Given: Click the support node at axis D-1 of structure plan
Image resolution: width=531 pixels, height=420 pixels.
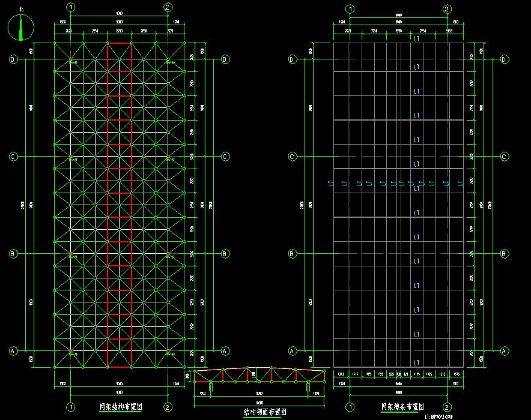Looking at the screenshot, I should pyautogui.click(x=70, y=59).
